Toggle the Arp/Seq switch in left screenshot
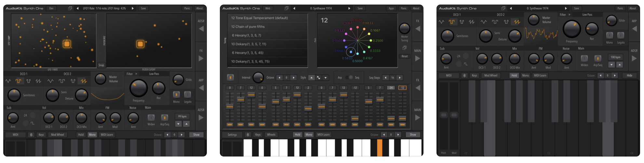Viewport: 644px width, 163px height. pyautogui.click(x=165, y=118)
